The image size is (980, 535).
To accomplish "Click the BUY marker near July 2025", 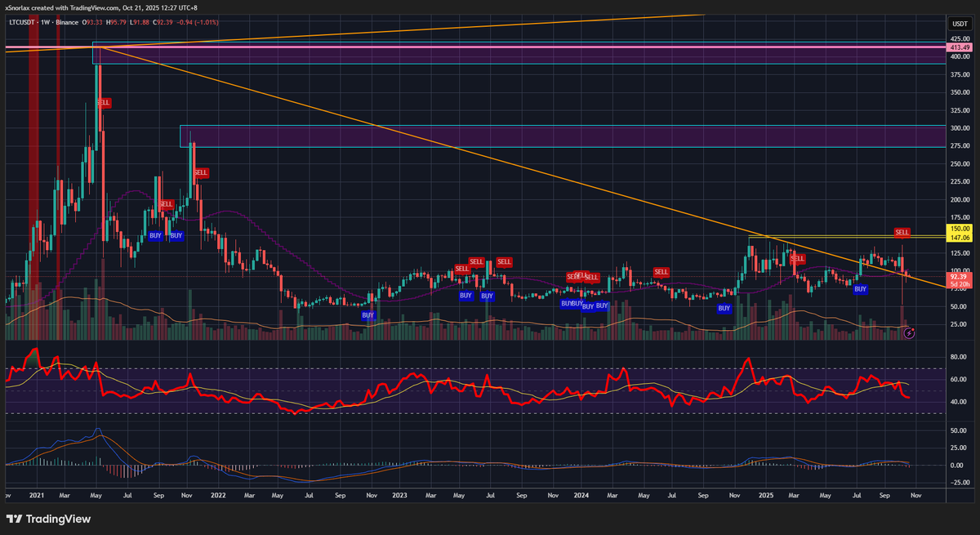I will click(860, 288).
